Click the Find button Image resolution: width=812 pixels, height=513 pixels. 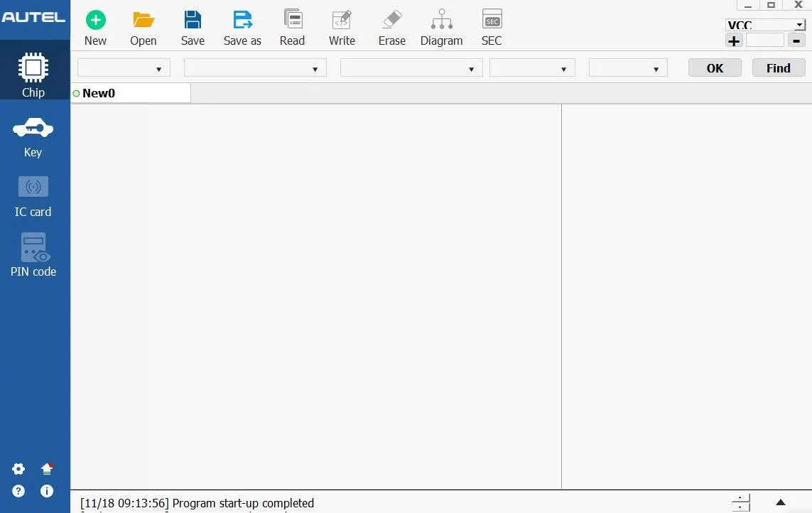tap(778, 68)
